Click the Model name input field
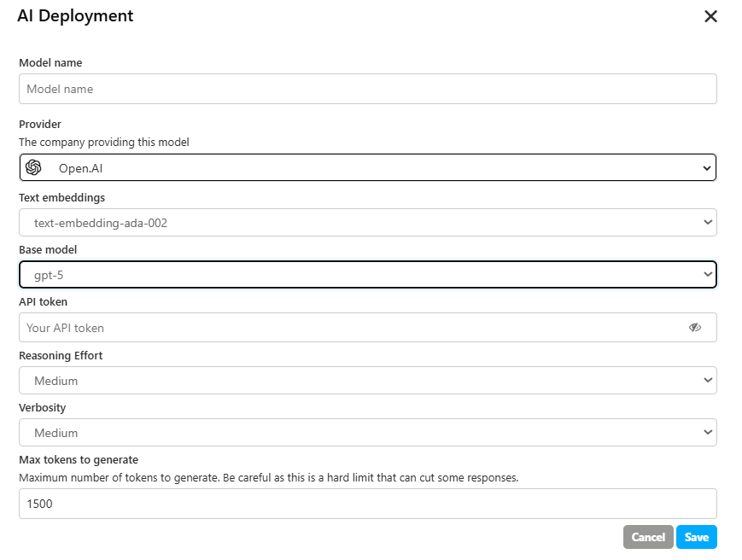 coord(368,89)
